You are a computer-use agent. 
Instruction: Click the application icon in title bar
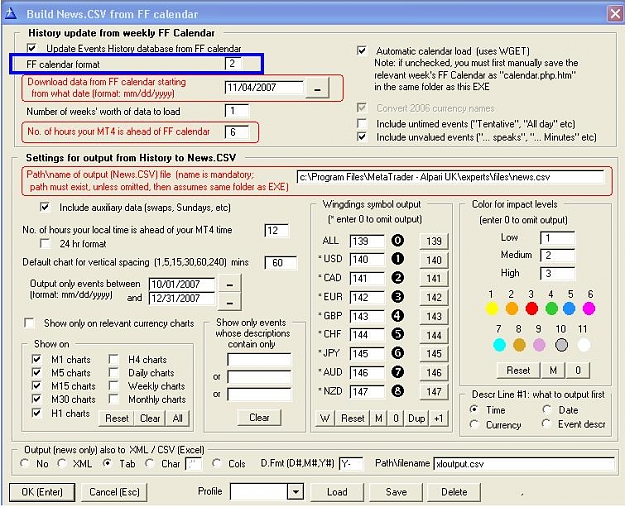click(11, 14)
